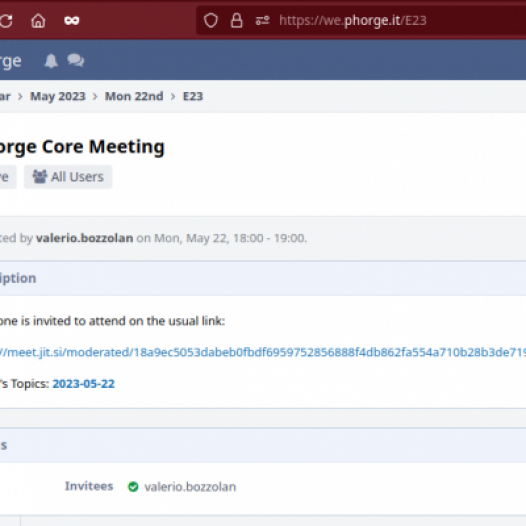Open the meet.jit.si moderated meeting link
The image size is (526, 526).
[x=263, y=352]
